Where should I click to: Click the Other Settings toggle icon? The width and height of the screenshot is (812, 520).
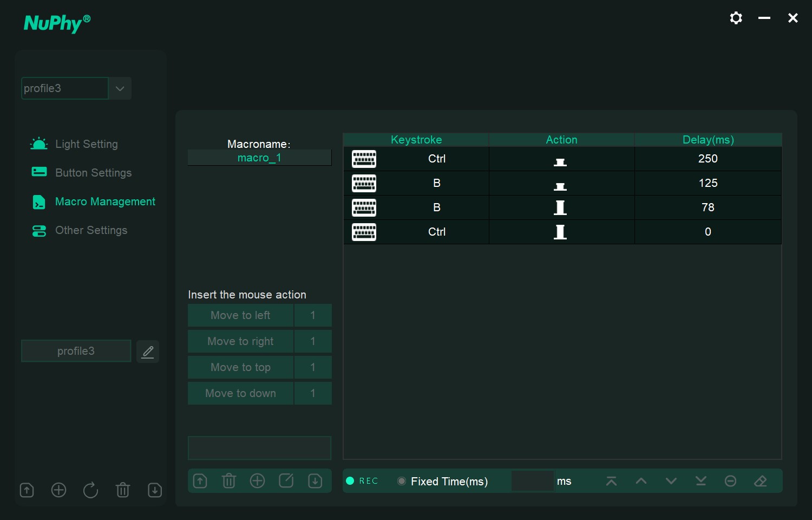point(39,231)
